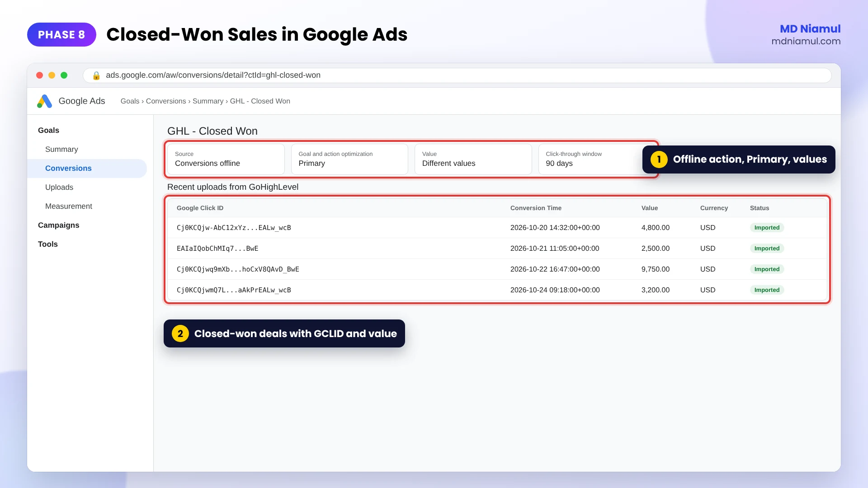Click Imported badge in the 3,200.00 row

coord(767,290)
